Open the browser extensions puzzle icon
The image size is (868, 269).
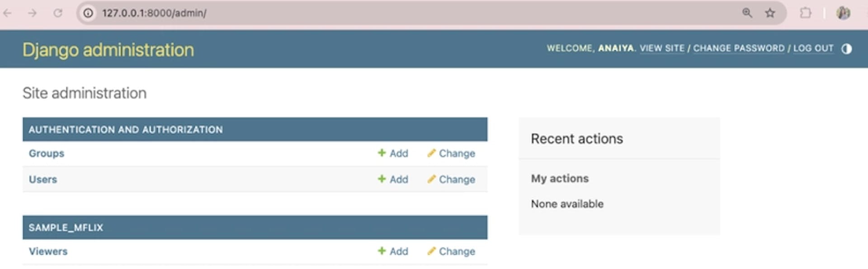click(x=805, y=13)
